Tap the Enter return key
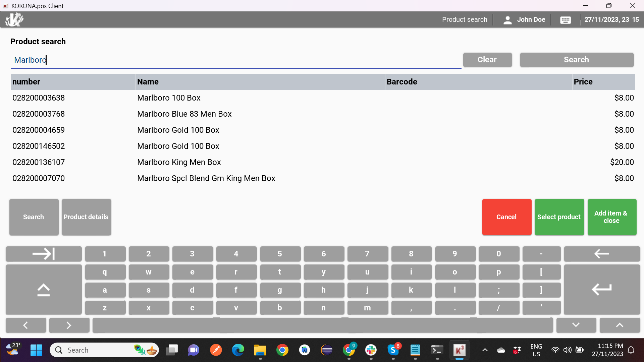This screenshot has width=644, height=362. pyautogui.click(x=602, y=290)
